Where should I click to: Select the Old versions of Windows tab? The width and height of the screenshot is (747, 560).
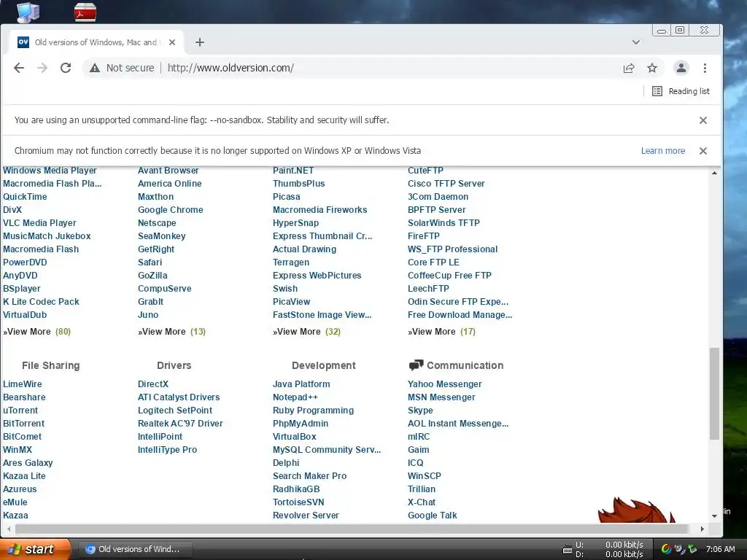click(x=96, y=42)
